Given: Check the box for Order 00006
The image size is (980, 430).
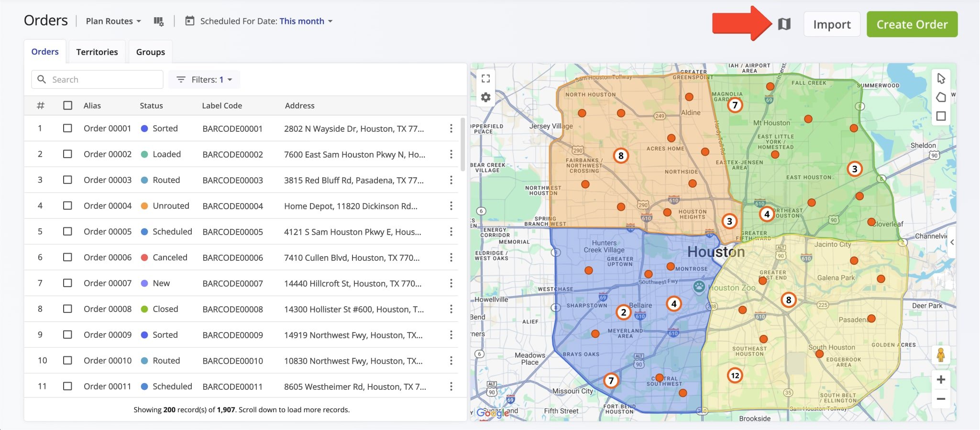Looking at the screenshot, I should [67, 257].
